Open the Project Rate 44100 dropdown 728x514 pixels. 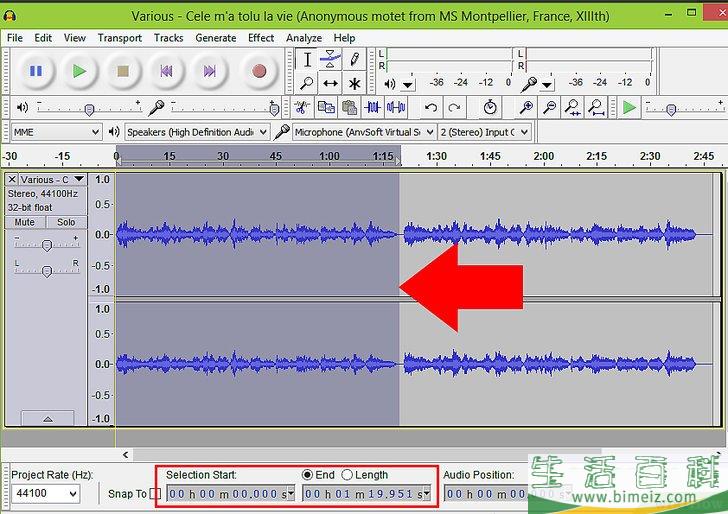pos(45,493)
